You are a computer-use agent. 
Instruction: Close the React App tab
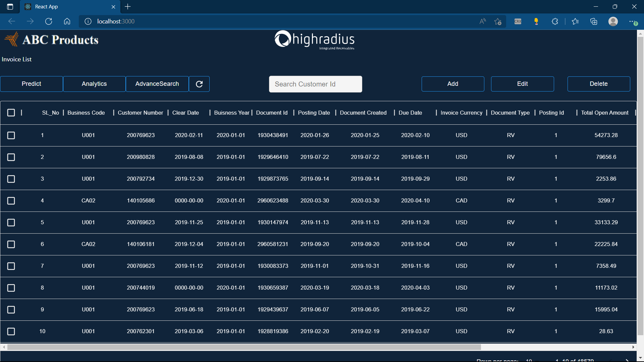coord(113,7)
